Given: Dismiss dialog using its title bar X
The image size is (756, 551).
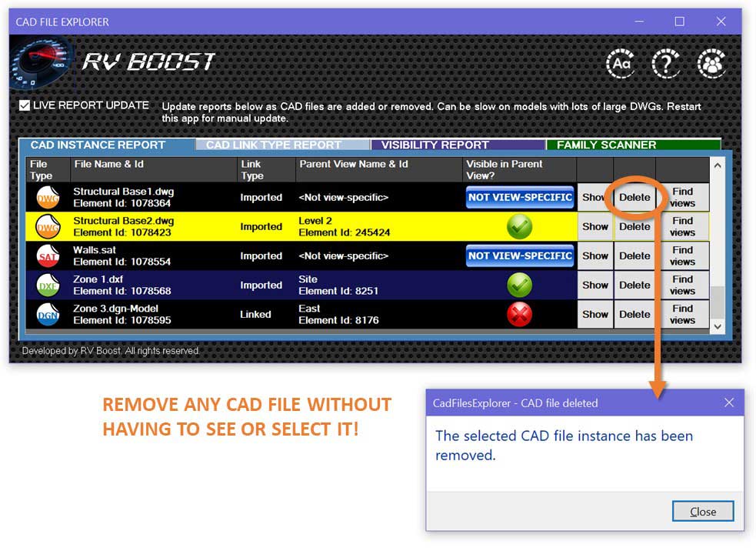Looking at the screenshot, I should [729, 403].
